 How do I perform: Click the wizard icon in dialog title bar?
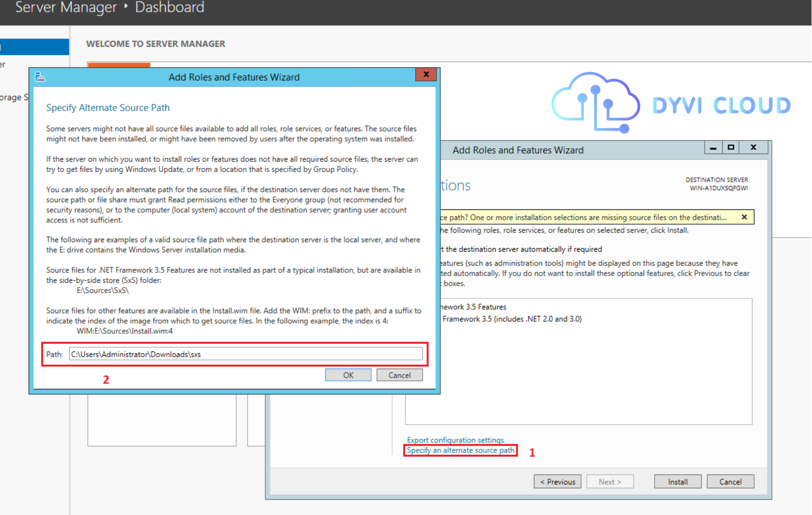point(40,77)
